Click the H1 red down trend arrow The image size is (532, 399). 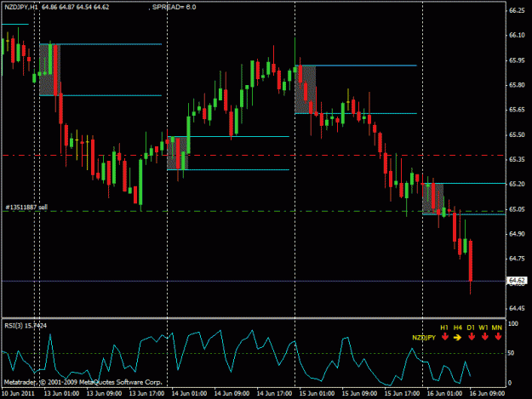[445, 337]
